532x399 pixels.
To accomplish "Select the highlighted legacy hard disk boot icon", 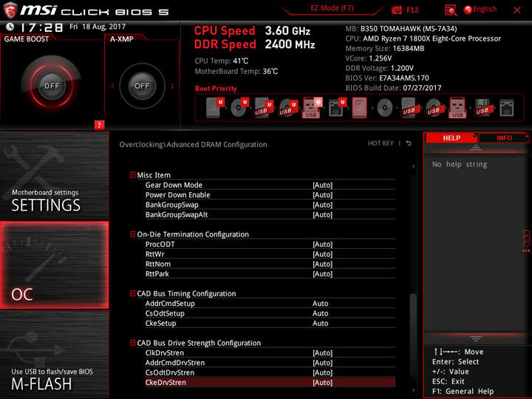I will click(360, 108).
